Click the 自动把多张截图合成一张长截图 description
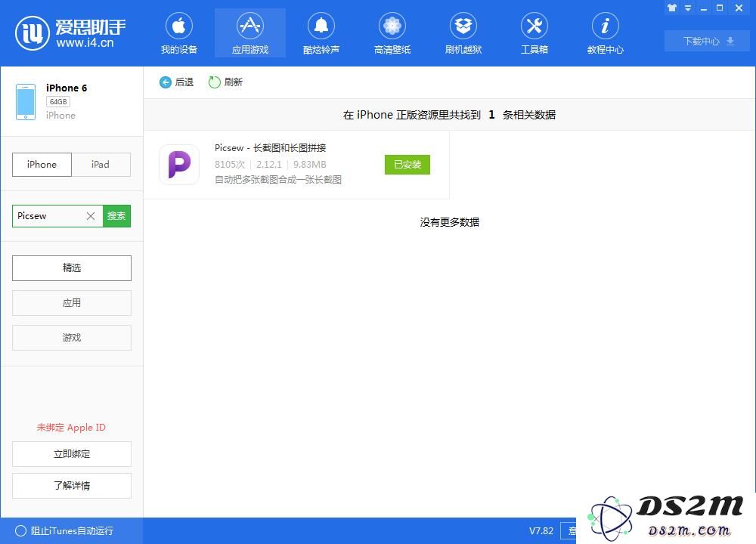The width and height of the screenshot is (756, 544). [x=278, y=180]
